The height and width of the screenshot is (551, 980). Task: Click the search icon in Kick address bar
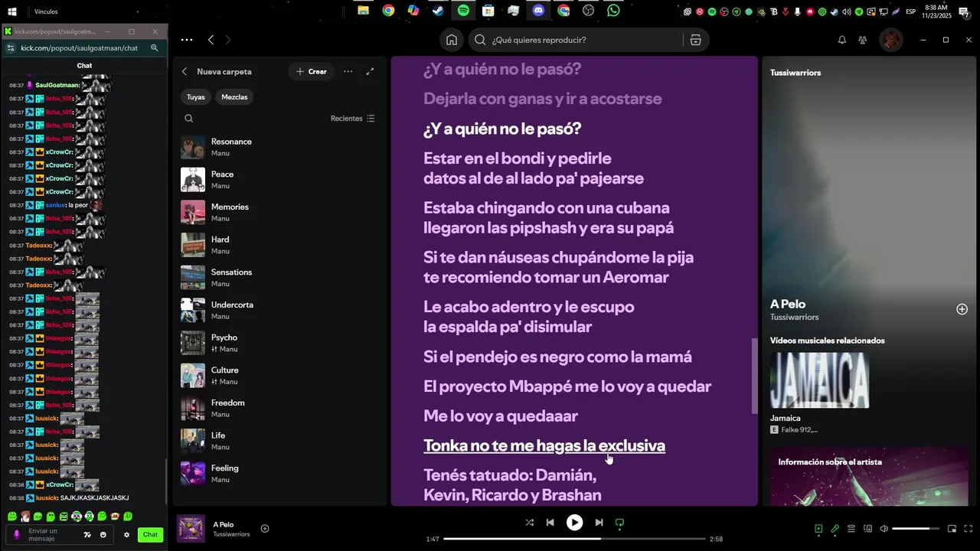point(154,47)
